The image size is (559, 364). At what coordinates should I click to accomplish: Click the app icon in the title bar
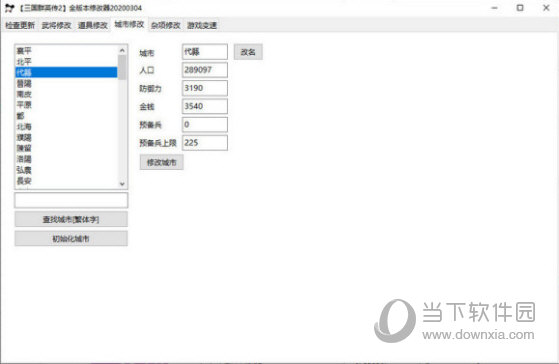pos(9,8)
